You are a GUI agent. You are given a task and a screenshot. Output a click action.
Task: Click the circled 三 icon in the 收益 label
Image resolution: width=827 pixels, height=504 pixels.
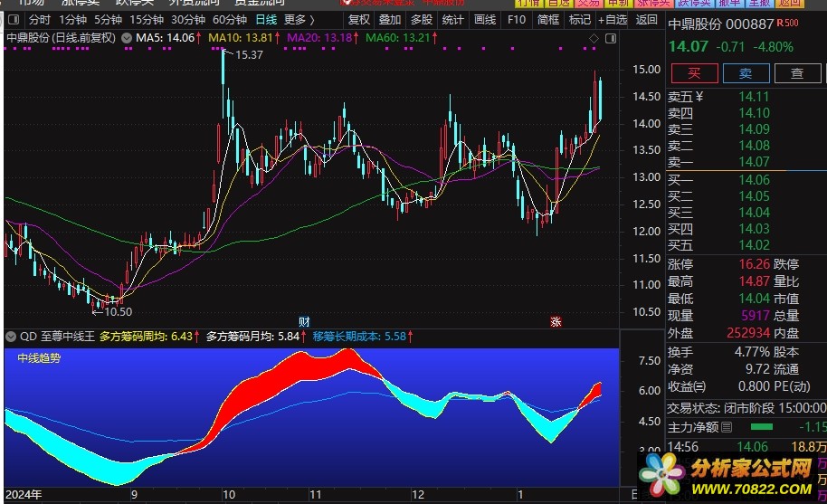700,386
